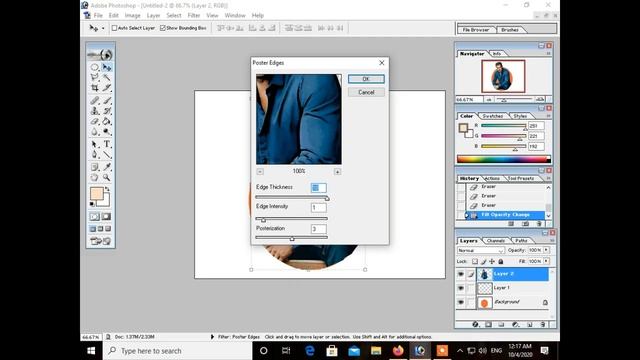Image resolution: width=640 pixels, height=360 pixels.
Task: Open layer Fill slider arrow
Action: point(546,261)
